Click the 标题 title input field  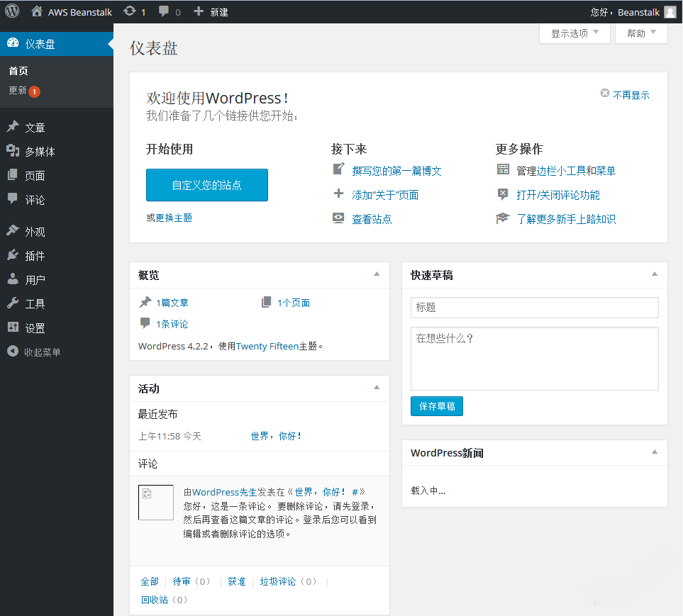[x=535, y=308]
